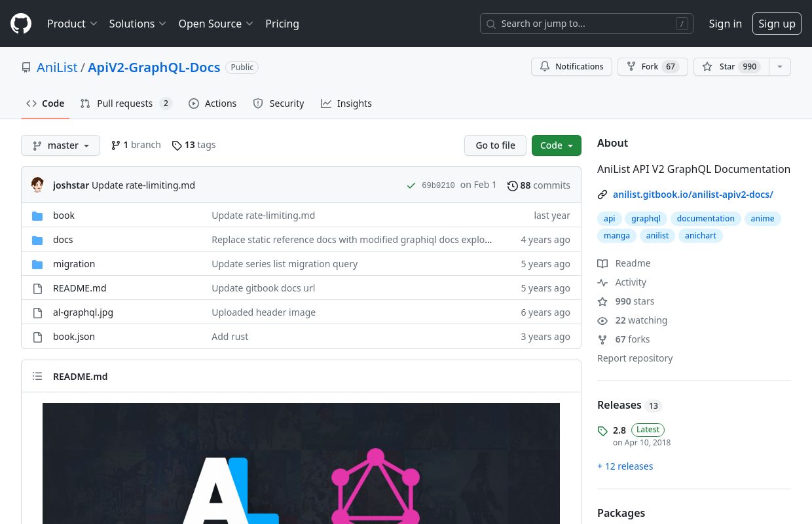Open the star lists dropdown arrow
This screenshot has width=812, height=524.
pos(779,67)
